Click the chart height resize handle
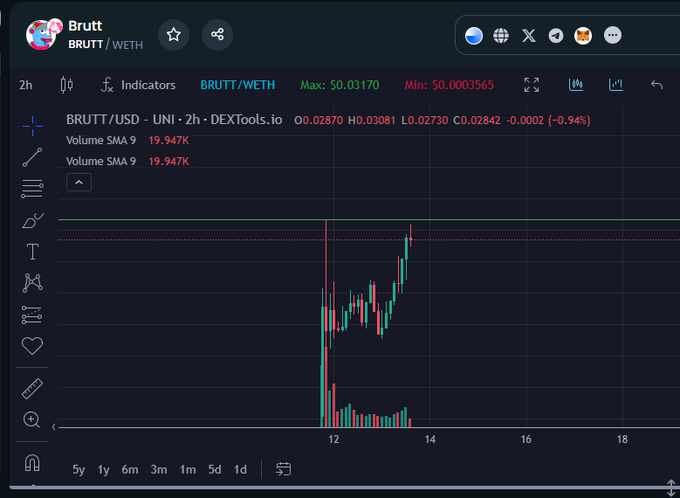 point(671,488)
